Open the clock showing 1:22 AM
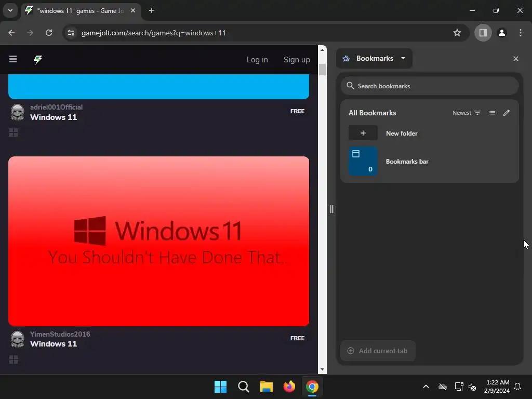This screenshot has width=532, height=399. click(x=497, y=387)
